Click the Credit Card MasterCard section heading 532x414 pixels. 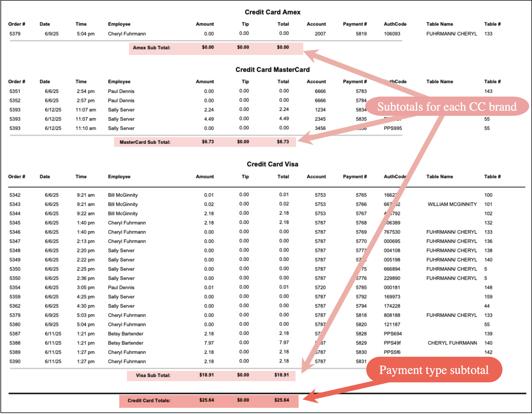(272, 70)
